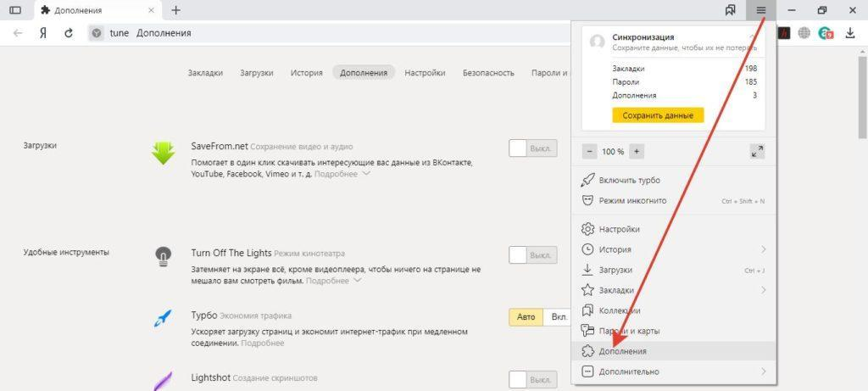Viewport: 868px width, 391px height.
Task: Toggle the Turn Off The Lights switch
Action: 532,254
